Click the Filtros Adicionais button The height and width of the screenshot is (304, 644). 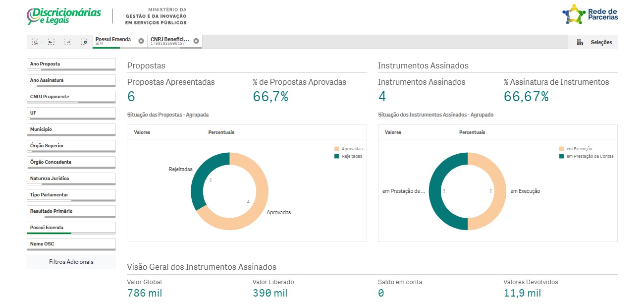click(71, 262)
